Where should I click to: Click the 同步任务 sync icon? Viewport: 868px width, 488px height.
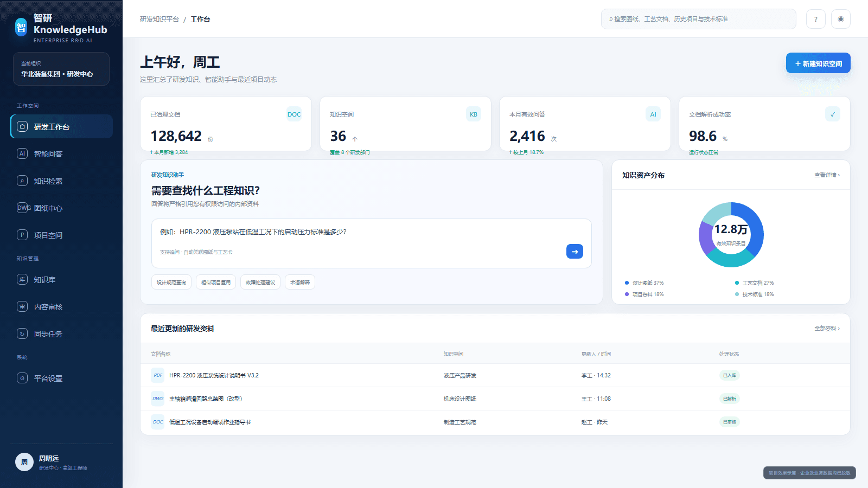pyautogui.click(x=22, y=333)
